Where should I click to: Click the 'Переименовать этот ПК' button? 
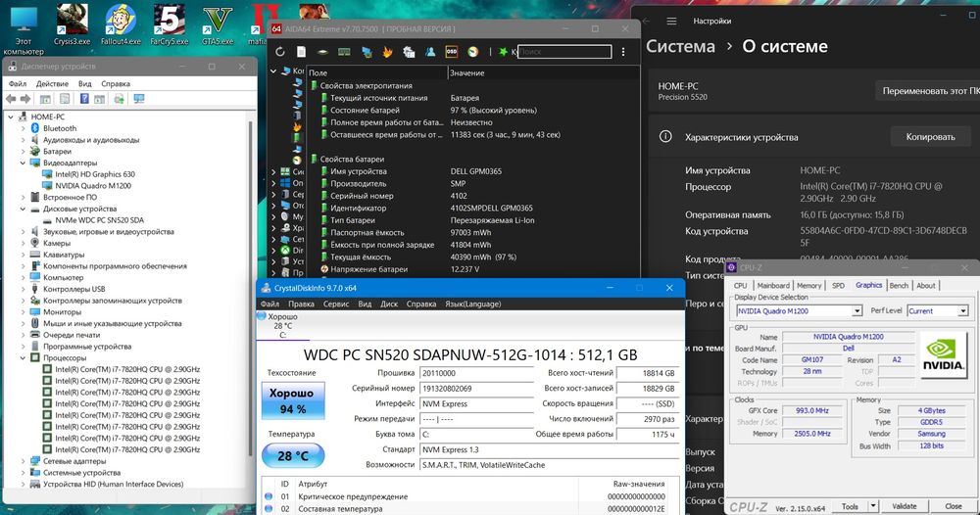(927, 91)
